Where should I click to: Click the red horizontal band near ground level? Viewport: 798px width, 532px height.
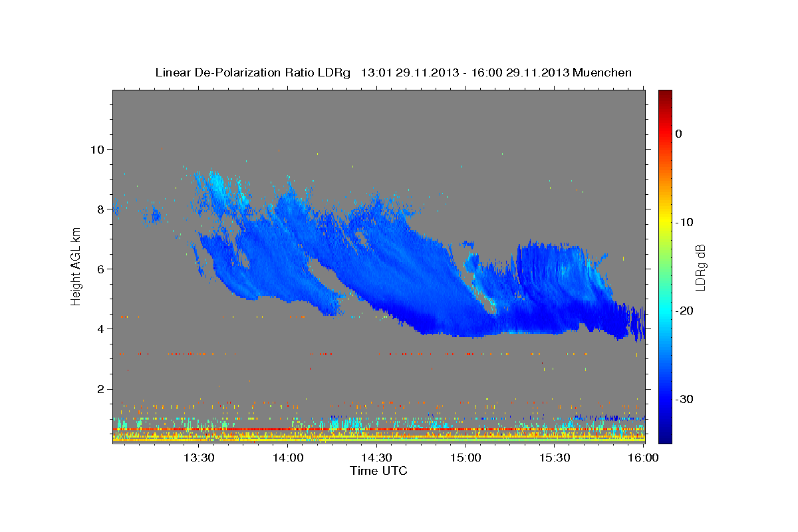tap(378, 430)
